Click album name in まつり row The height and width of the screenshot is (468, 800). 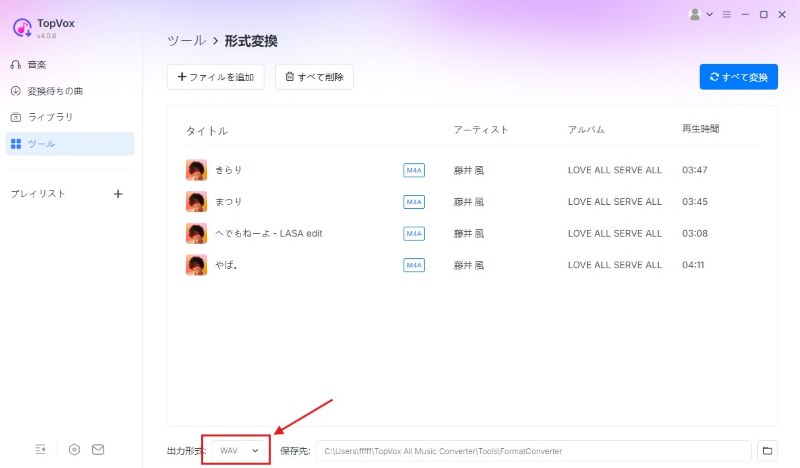615,202
